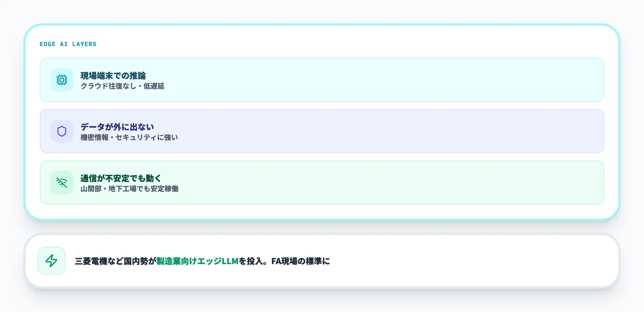Select the EDGE AI LAYERS heading
The width and height of the screenshot is (644, 312).
click(x=68, y=44)
